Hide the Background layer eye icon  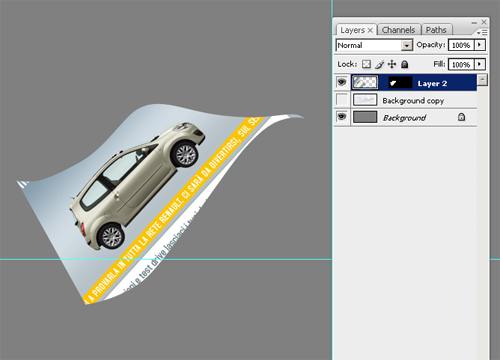(x=342, y=117)
